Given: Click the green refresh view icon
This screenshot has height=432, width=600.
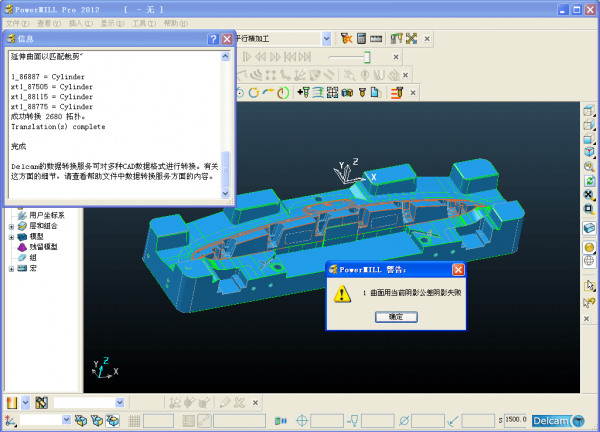Looking at the screenshot, I should tap(589, 181).
